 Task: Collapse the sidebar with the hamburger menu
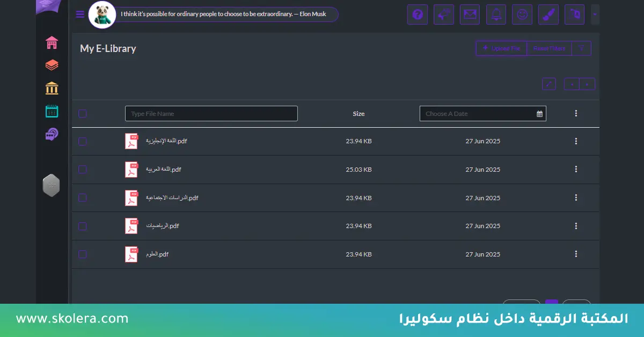point(79,14)
